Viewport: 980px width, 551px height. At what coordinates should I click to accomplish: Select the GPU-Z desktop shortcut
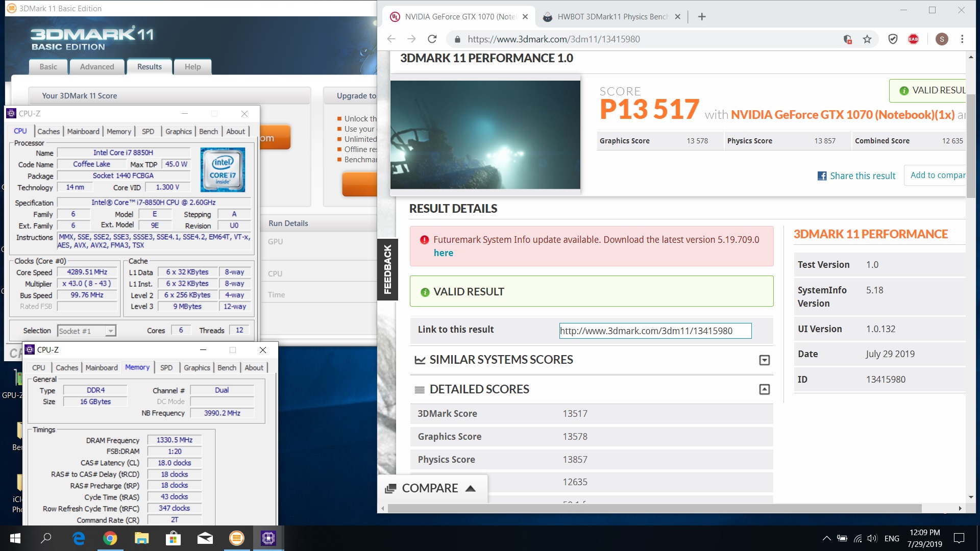12,384
